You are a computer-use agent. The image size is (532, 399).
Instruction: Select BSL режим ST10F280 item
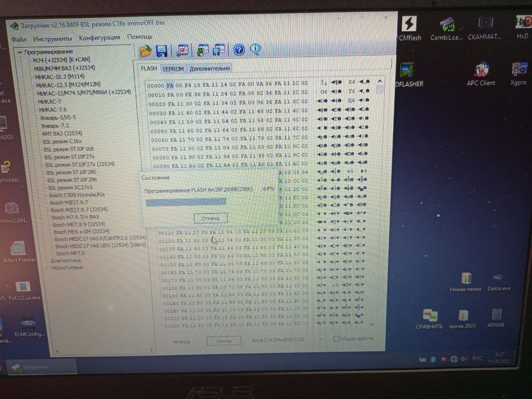(x=71, y=172)
